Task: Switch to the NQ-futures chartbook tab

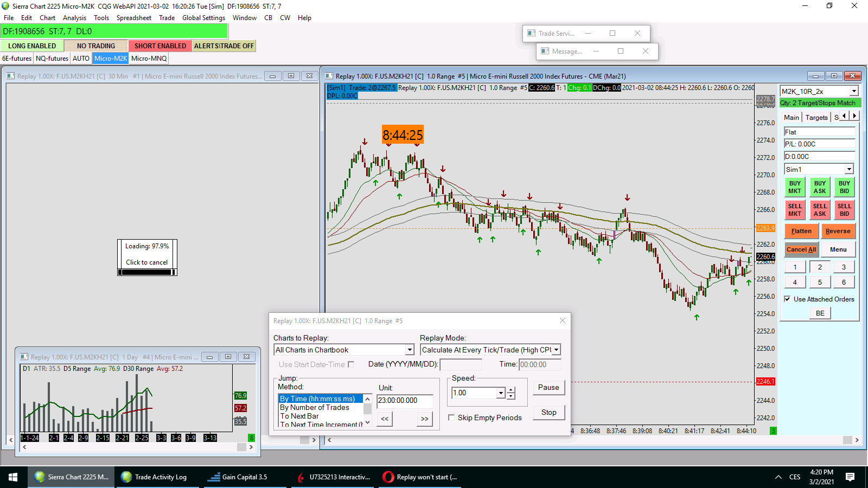Action: pos(52,59)
